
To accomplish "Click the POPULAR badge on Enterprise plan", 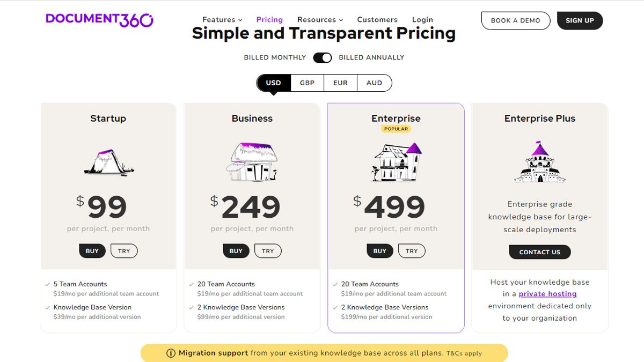I will point(396,129).
